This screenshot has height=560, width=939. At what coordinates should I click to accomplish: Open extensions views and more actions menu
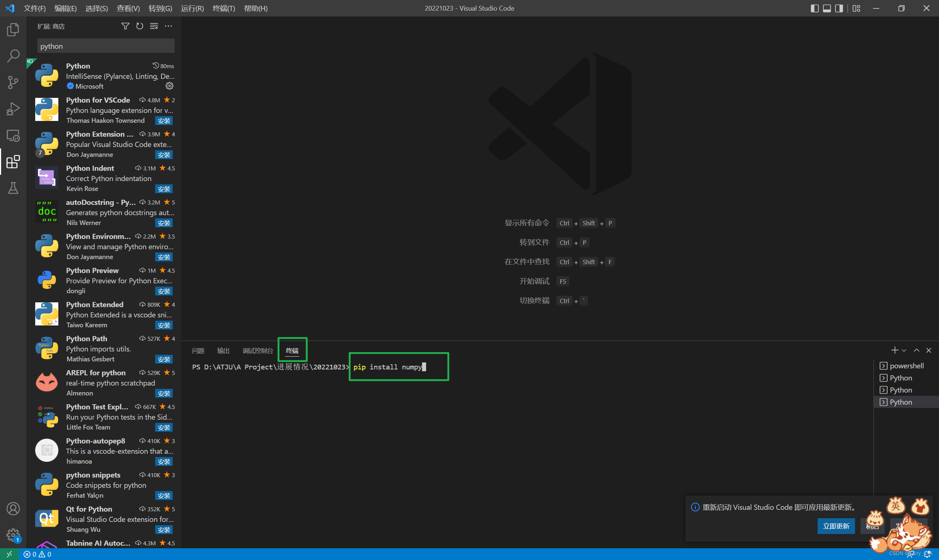[x=168, y=26]
